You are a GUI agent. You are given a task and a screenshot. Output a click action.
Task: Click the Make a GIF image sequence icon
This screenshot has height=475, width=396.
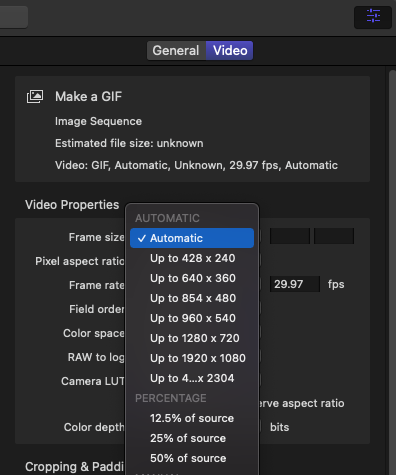[x=35, y=97]
